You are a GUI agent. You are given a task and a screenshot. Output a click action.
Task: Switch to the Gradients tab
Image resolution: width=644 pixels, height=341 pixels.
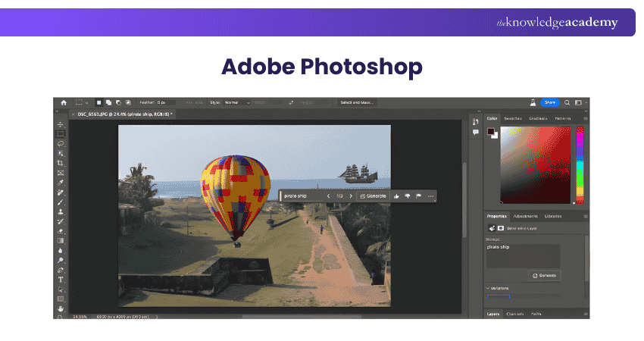coord(538,118)
